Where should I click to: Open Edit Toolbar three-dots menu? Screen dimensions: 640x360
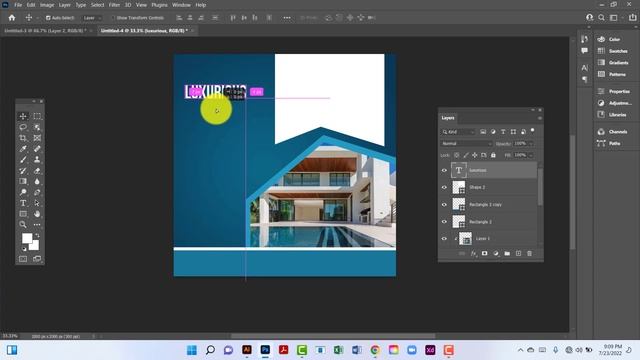[37, 224]
